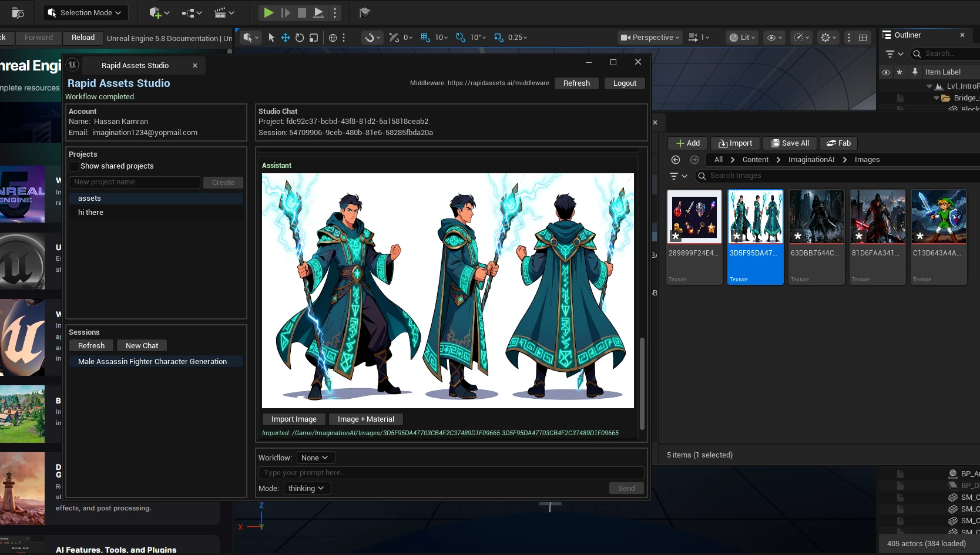980x555 pixels.
Task: Open scale snap 0.25 dropdown
Action: [518, 38]
